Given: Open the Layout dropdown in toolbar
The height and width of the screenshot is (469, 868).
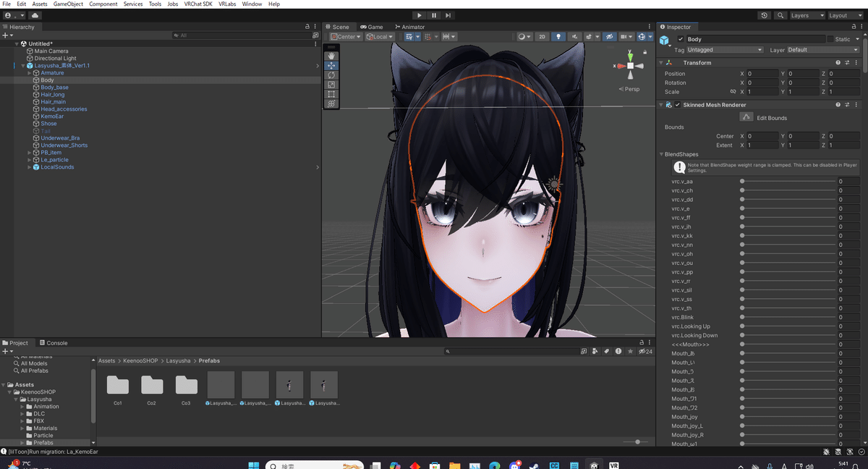Looking at the screenshot, I should 845,15.
